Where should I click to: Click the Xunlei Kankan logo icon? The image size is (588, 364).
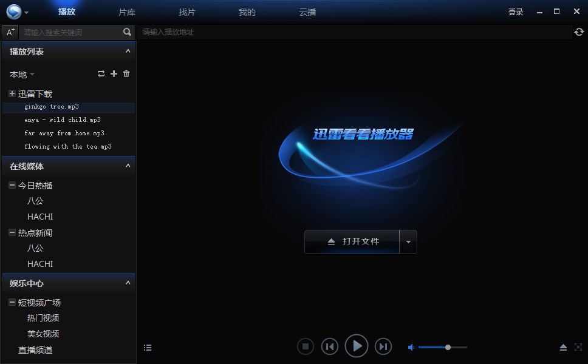pos(14,12)
